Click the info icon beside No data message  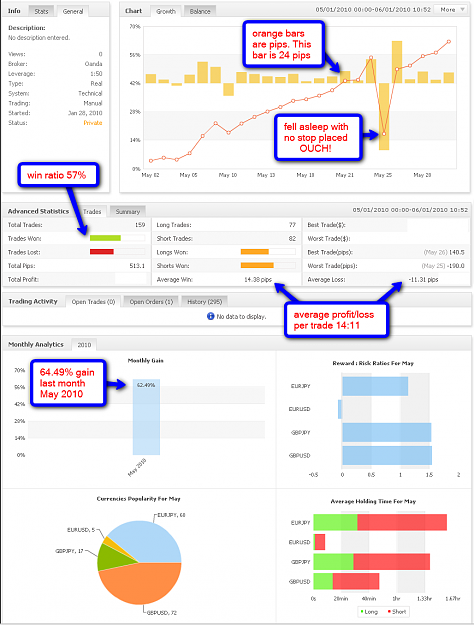tap(210, 316)
